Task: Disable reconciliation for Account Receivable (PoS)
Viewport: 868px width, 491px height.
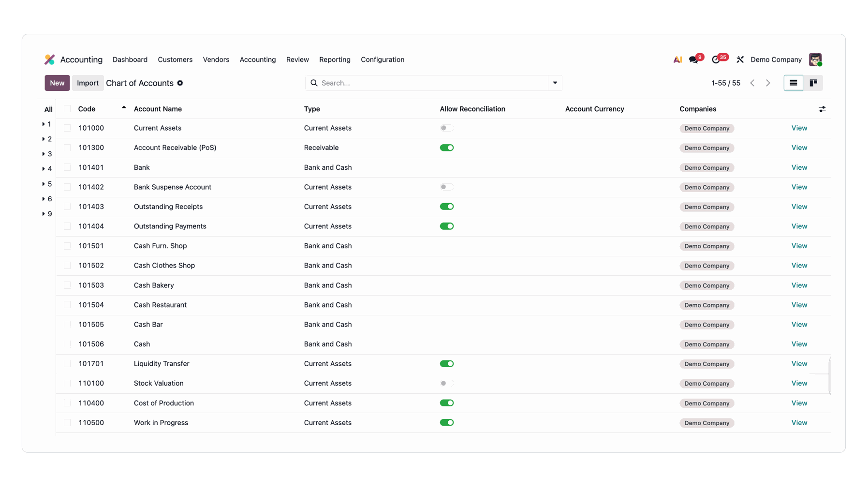Action: click(446, 147)
